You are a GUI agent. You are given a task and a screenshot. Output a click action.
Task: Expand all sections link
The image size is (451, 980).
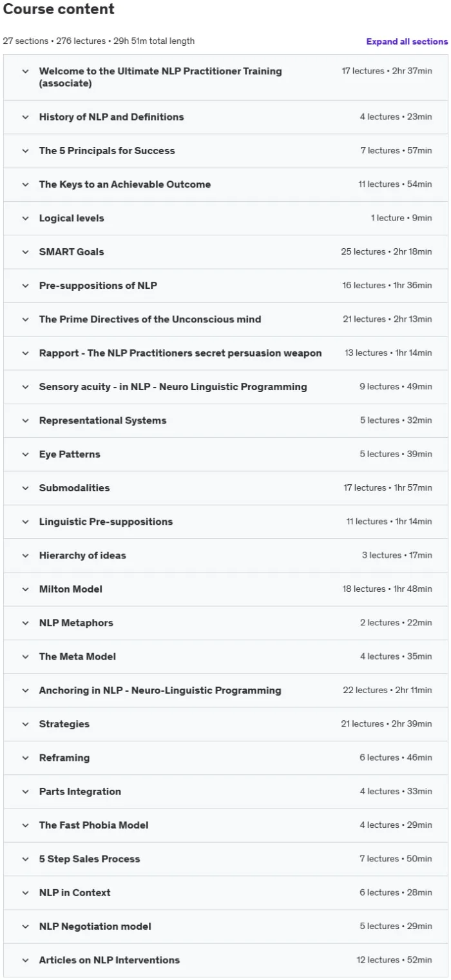[407, 41]
